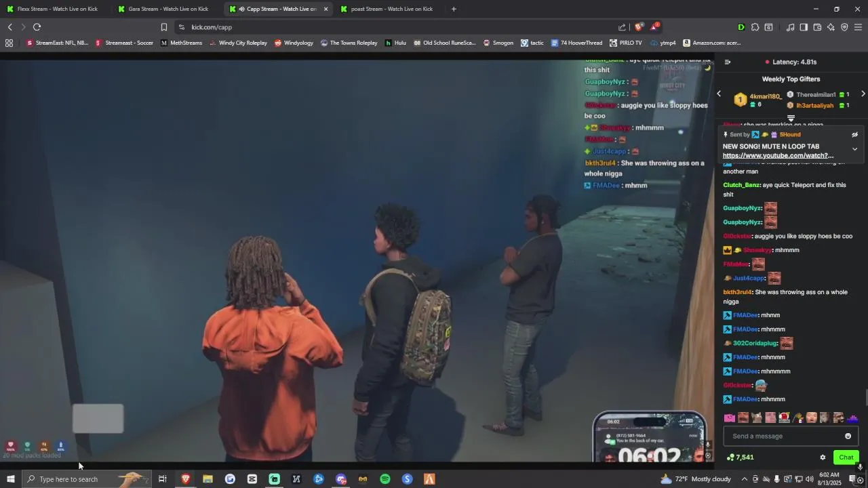Open Task View on taskbar
This screenshot has width=868, height=488.
pos(163,479)
